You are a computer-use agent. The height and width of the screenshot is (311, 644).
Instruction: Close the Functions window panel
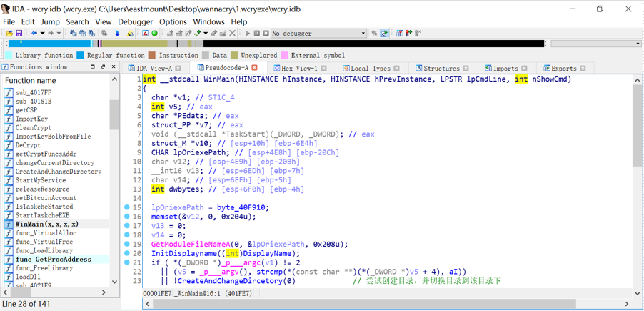[114, 66]
